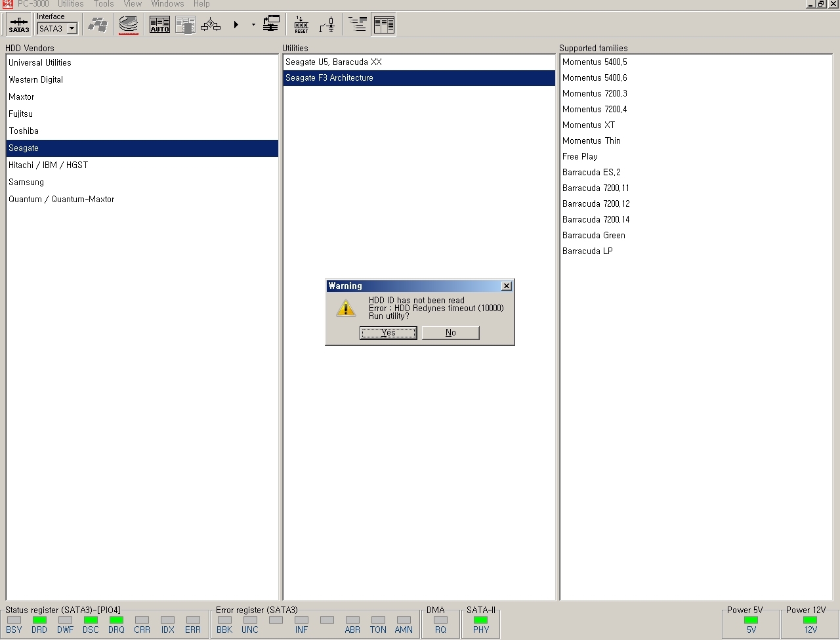Click the AUTO detect toolbar icon
This screenshot has width=840, height=640.
(159, 25)
